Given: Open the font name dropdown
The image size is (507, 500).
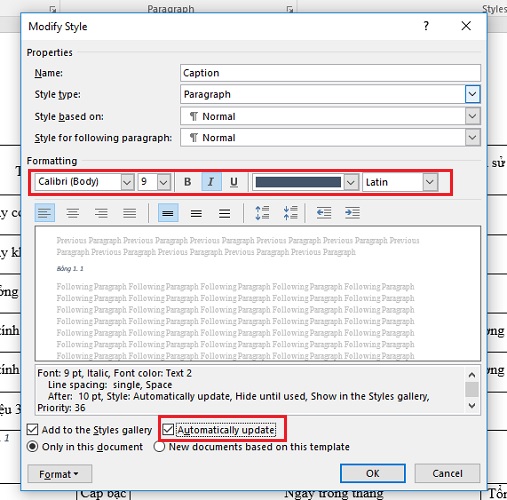Looking at the screenshot, I should point(127,182).
